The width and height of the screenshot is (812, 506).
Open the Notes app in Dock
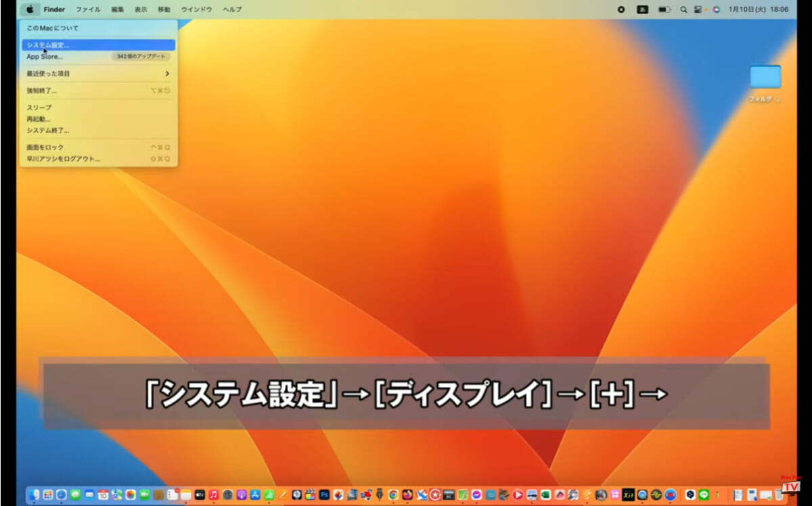click(x=186, y=495)
